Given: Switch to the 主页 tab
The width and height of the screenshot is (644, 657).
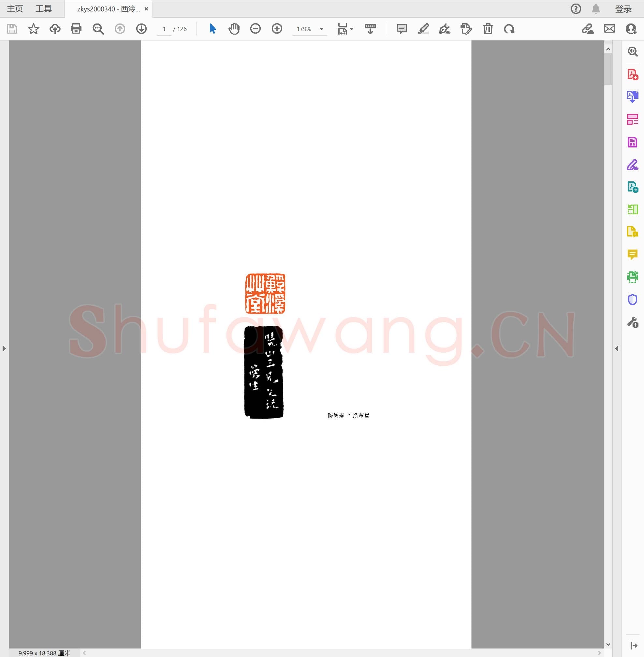Looking at the screenshot, I should (14, 8).
